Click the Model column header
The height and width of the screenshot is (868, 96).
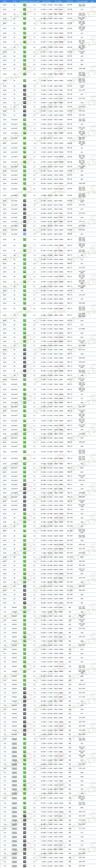click(14, 1)
